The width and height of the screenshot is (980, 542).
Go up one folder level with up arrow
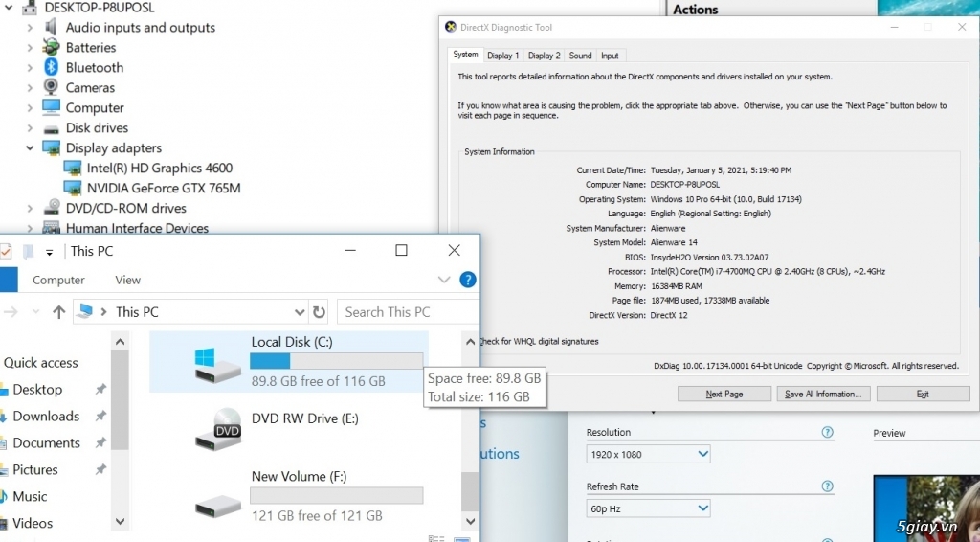tap(58, 312)
